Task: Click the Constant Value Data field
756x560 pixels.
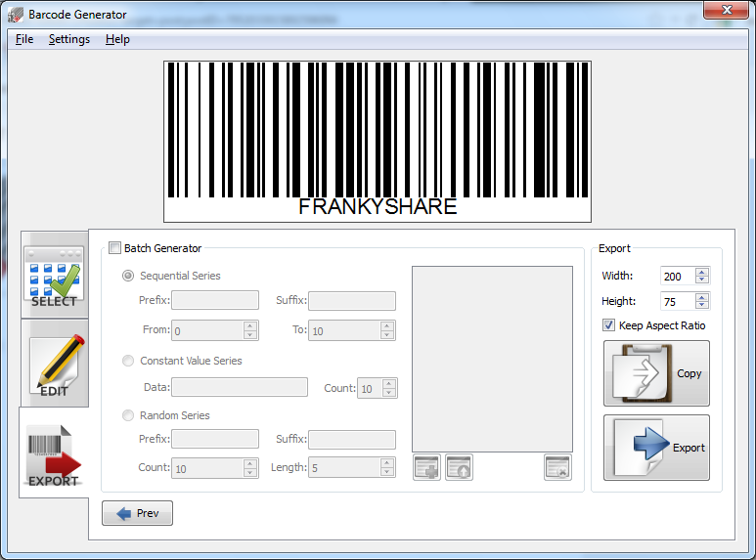Action: 240,387
